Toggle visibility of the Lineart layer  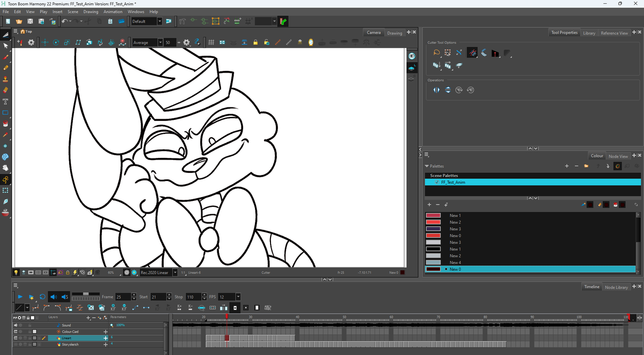15,338
